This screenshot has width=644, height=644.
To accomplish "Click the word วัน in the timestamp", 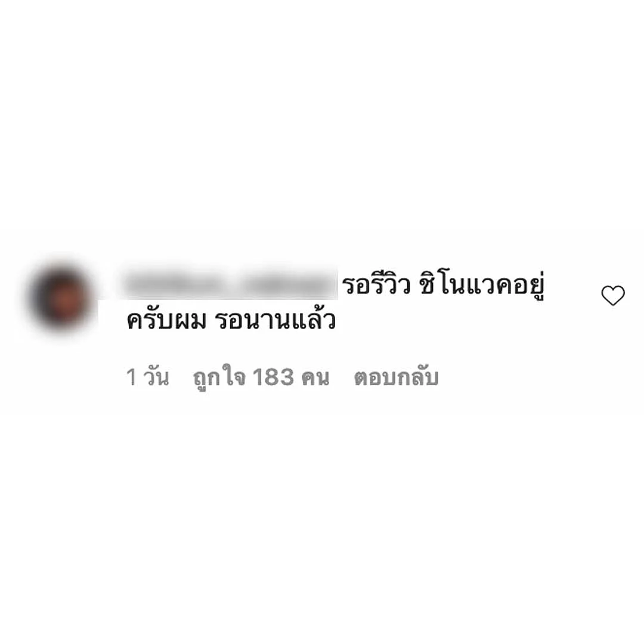I will coord(156,377).
